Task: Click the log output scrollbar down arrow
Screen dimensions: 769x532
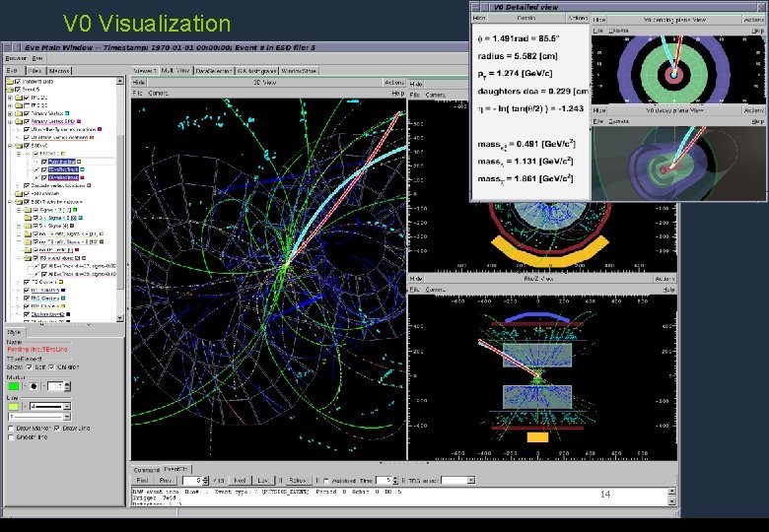Action: coord(671,501)
